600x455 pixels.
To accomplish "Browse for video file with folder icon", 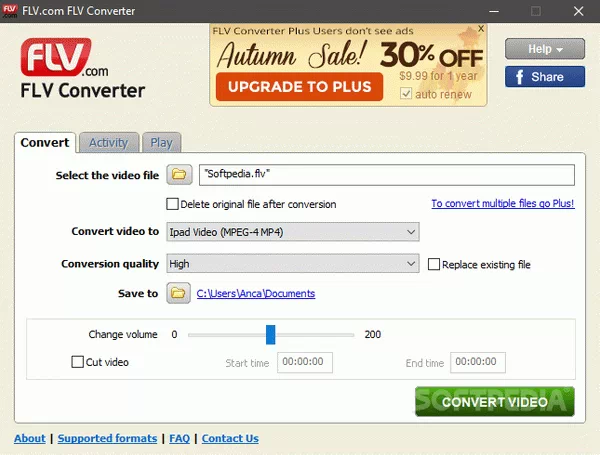I will point(179,175).
